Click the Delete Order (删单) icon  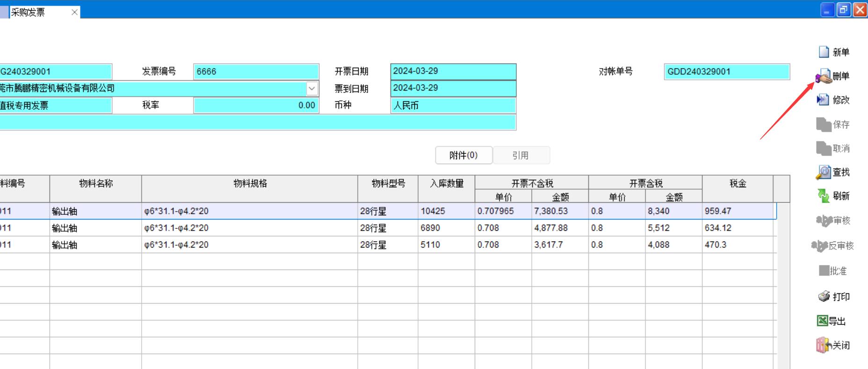pyautogui.click(x=824, y=76)
